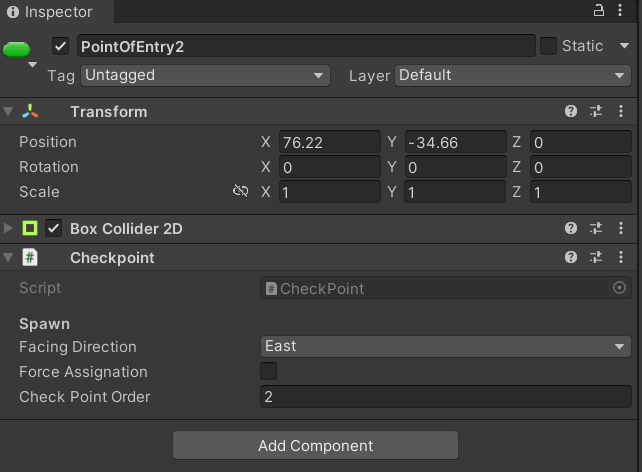The height and width of the screenshot is (472, 642).
Task: Click the Scale Z axis label
Action: click(x=517, y=192)
